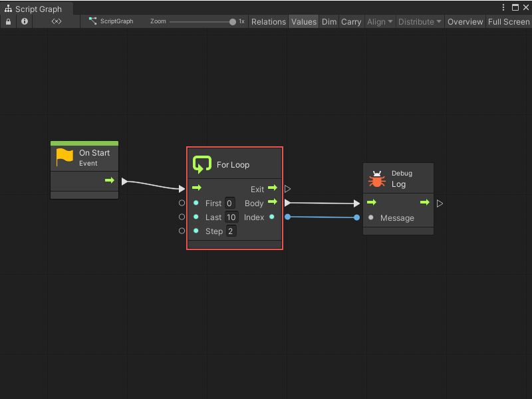Activate Full Screen mode
The height and width of the screenshot is (399, 532).
[x=508, y=21]
